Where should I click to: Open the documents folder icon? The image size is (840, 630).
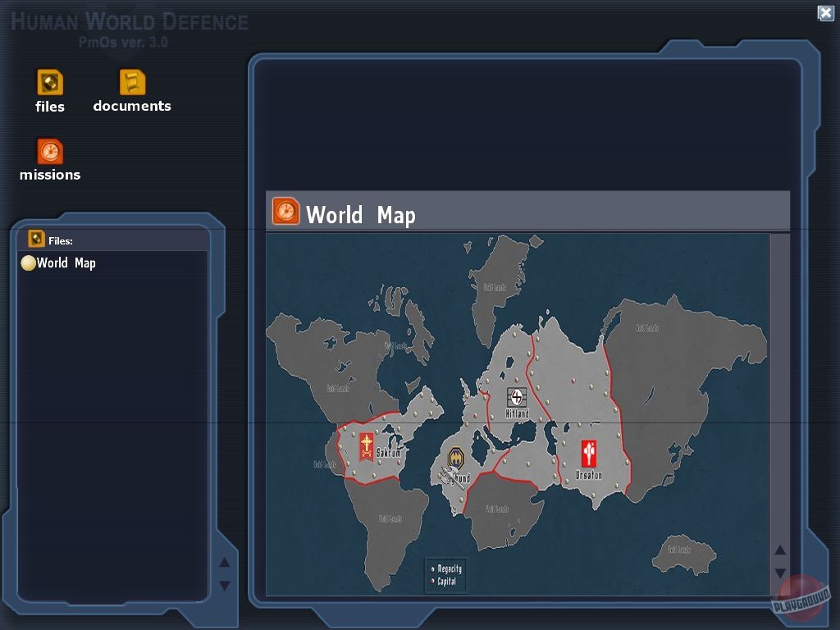(x=132, y=83)
